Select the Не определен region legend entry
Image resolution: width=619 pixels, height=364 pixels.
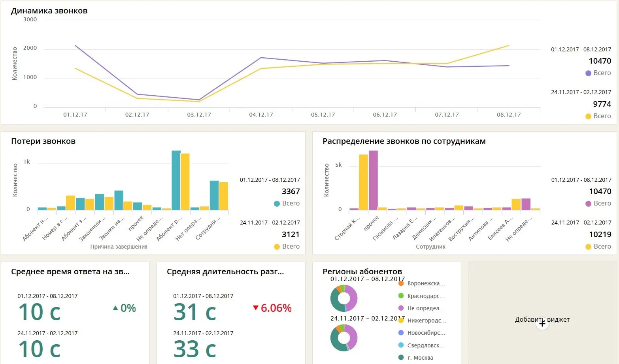tap(422, 308)
